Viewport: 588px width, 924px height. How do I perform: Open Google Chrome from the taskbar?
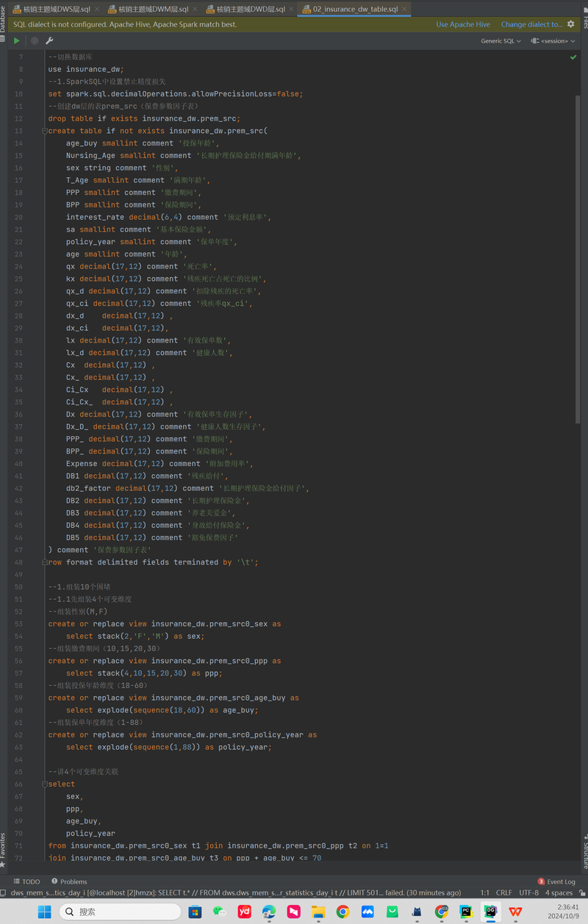pyautogui.click(x=343, y=912)
